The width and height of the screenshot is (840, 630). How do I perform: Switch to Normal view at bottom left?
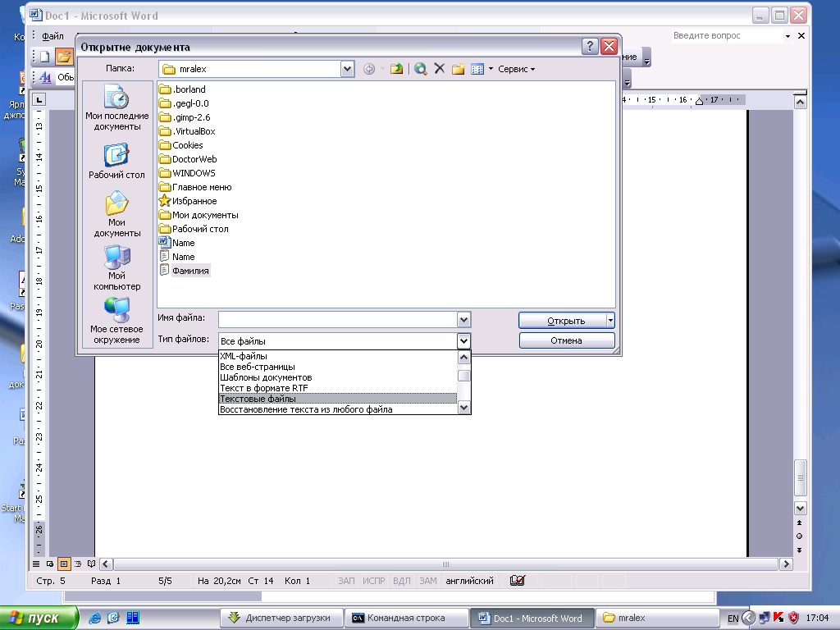(36, 564)
